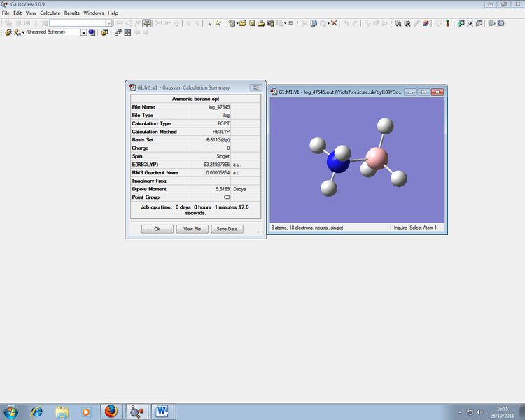This screenshot has width=525, height=420.
Task: Open the Paste options dropdown arrow
Action: [328, 23]
